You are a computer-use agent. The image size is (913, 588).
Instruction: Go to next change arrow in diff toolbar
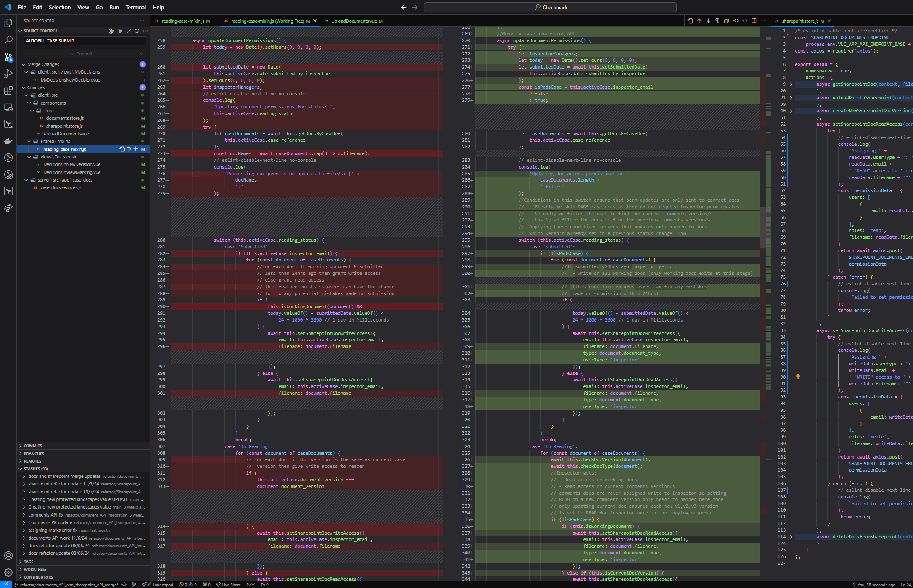click(708, 21)
